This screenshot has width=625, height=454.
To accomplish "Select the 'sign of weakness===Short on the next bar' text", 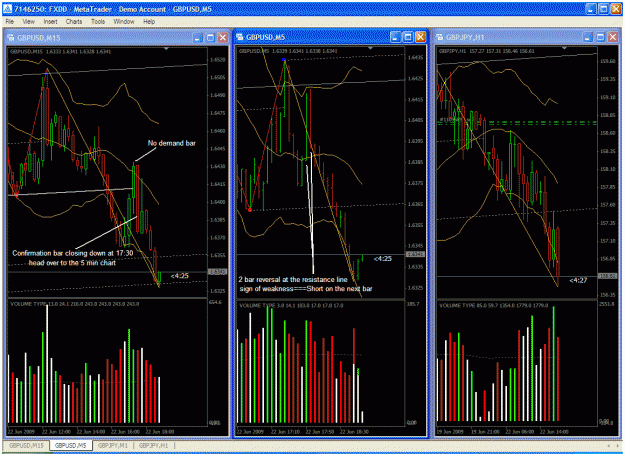I will [x=306, y=289].
